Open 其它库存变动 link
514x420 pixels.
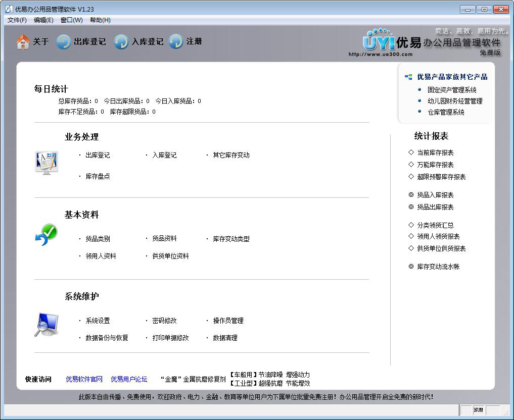[231, 155]
